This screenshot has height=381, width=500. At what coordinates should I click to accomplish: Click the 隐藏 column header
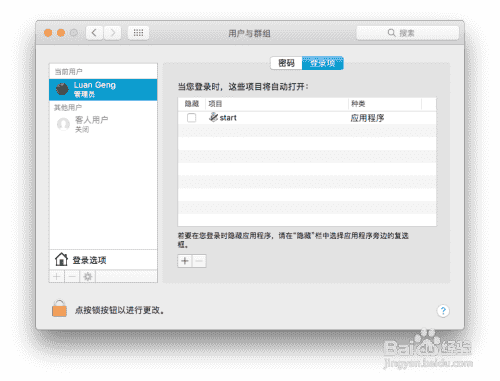click(x=192, y=104)
